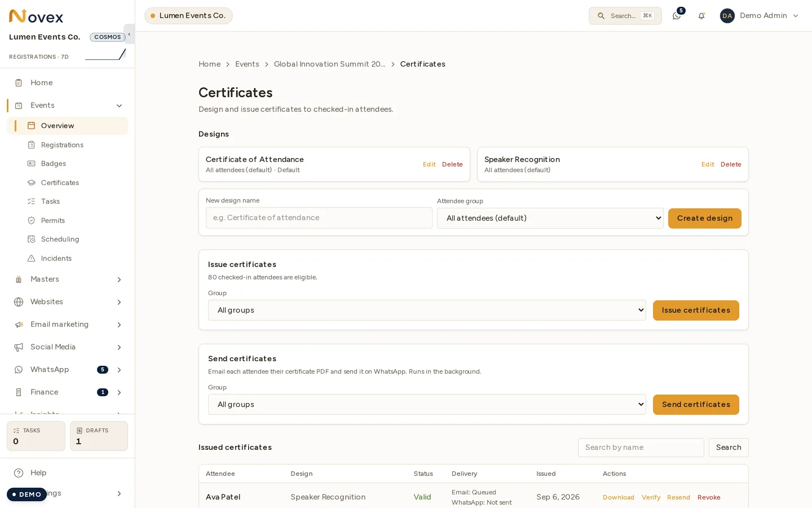812x508 pixels.
Task: Delete the Speaker Recognition design
Action: coord(731,164)
